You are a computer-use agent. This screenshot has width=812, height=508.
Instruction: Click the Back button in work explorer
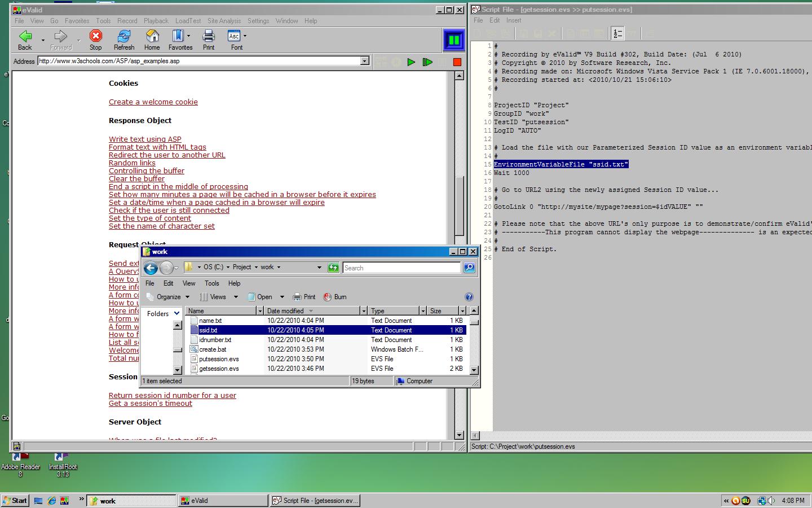151,268
